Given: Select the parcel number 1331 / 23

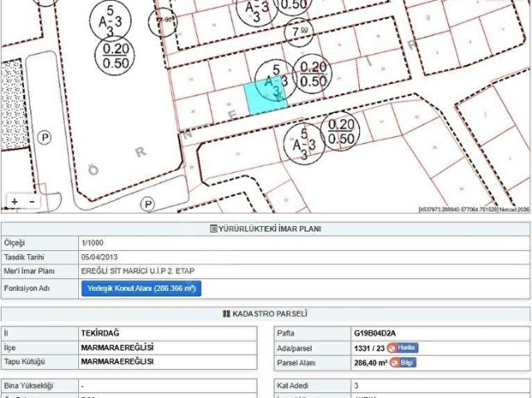Looking at the screenshot, I should point(369,348).
